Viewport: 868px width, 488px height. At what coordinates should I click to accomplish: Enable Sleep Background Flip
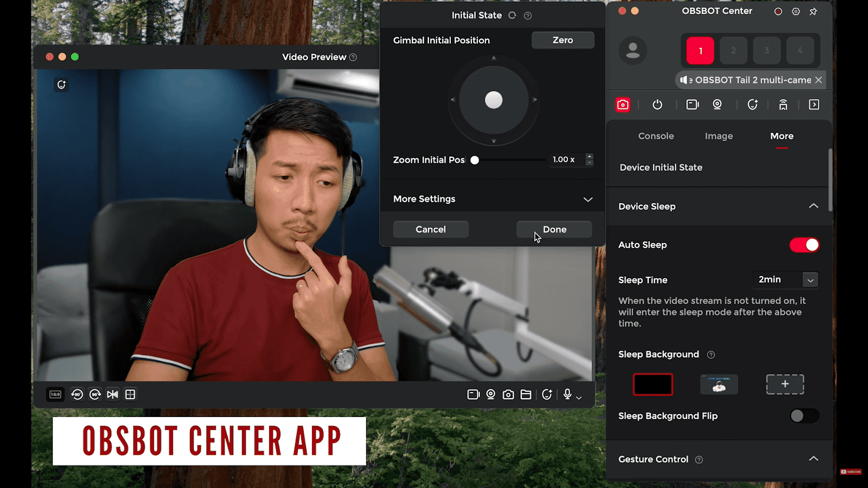pyautogui.click(x=804, y=416)
